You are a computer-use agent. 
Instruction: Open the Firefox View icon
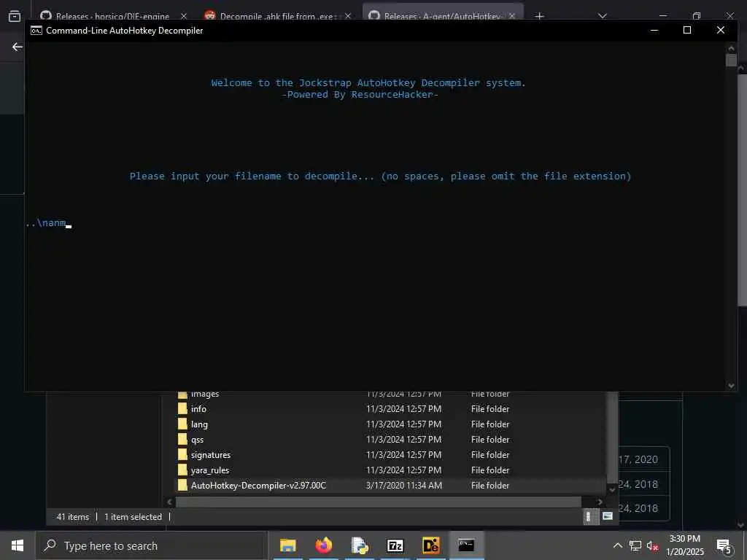coord(15,16)
